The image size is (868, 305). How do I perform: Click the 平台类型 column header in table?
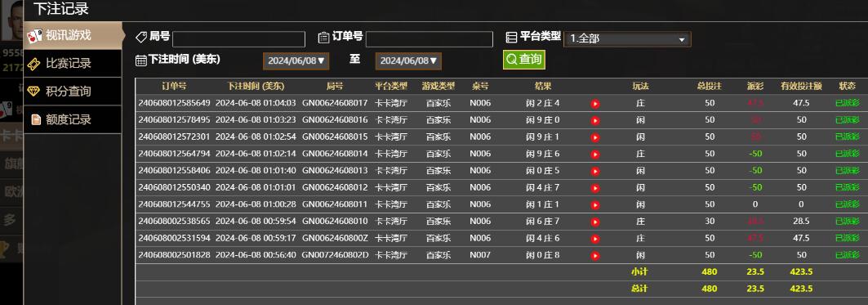click(391, 86)
